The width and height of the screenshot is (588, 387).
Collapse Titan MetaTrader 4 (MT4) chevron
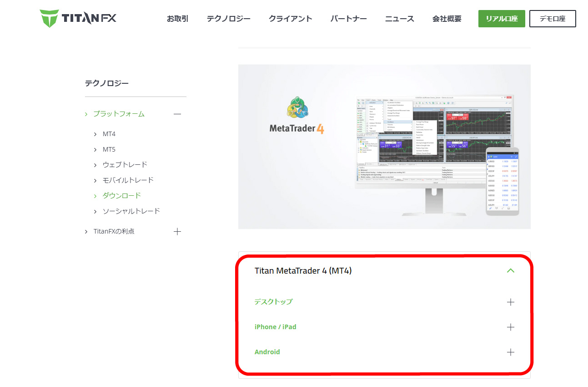click(x=511, y=271)
